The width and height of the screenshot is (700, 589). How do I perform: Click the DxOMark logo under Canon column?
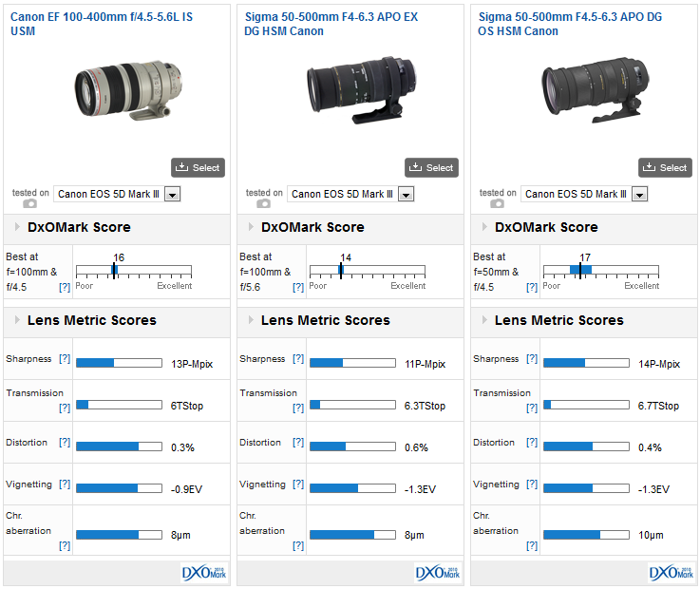(x=204, y=573)
